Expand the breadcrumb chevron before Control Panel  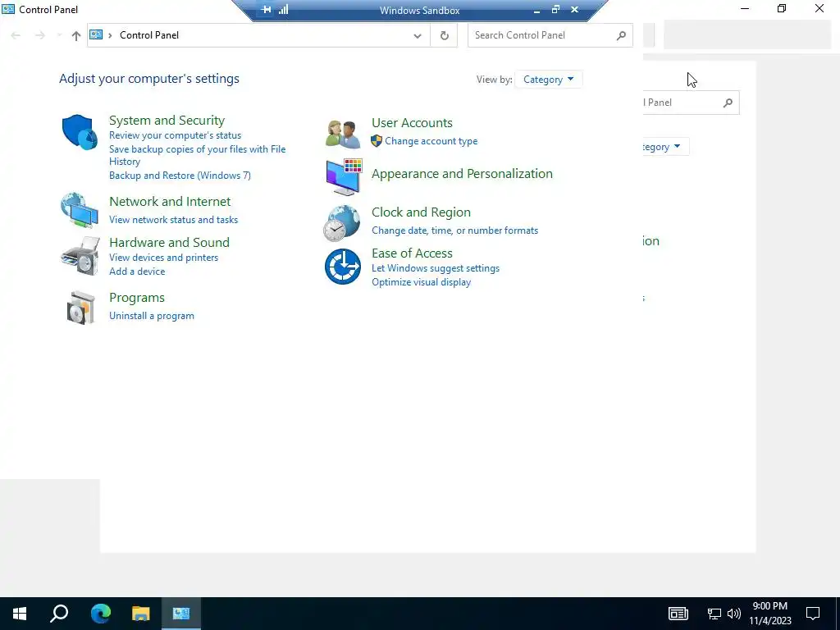[110, 35]
